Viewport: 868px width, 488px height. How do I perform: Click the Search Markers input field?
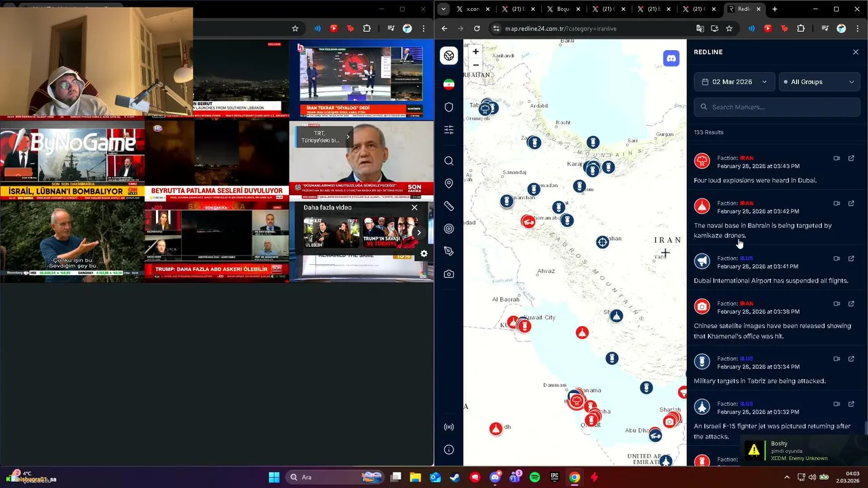[x=777, y=107]
